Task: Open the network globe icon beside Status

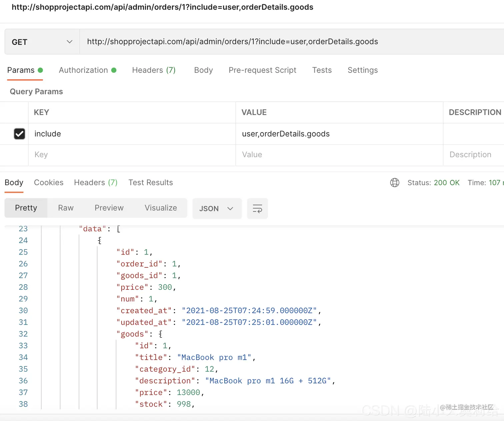Action: pyautogui.click(x=395, y=183)
